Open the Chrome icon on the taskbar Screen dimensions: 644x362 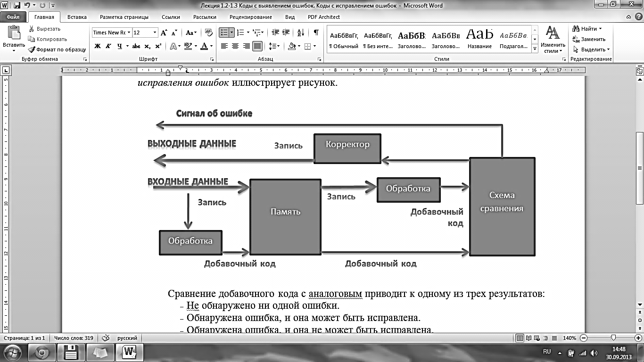coord(41,352)
